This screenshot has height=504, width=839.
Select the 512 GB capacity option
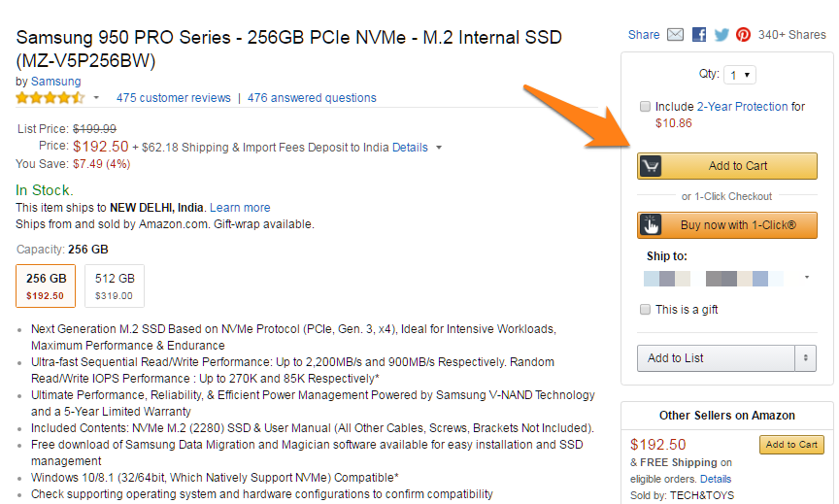[x=114, y=286]
